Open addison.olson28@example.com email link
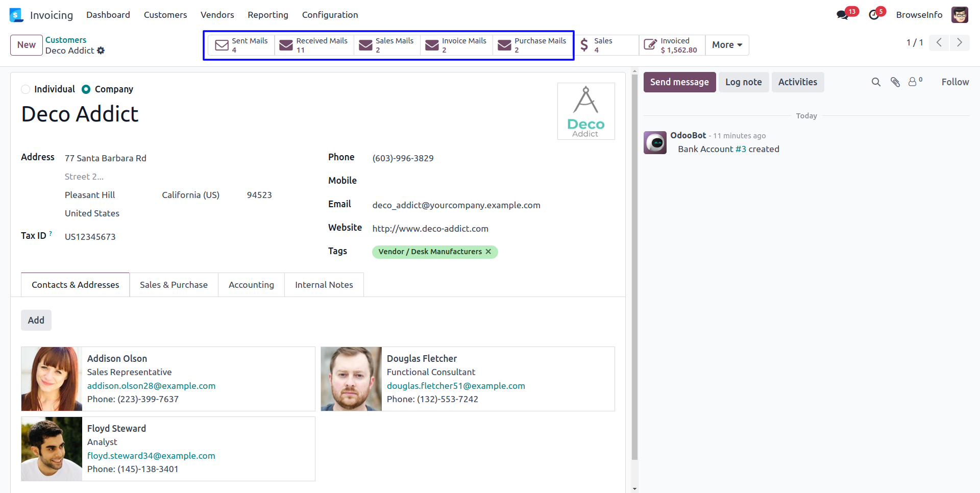This screenshot has width=980, height=493. click(151, 386)
